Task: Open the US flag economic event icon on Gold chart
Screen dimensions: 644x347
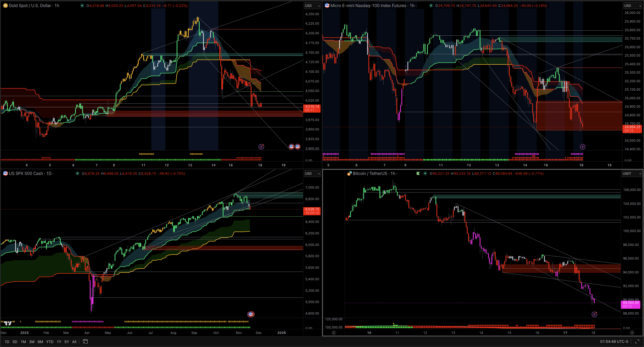Action: 292,147
